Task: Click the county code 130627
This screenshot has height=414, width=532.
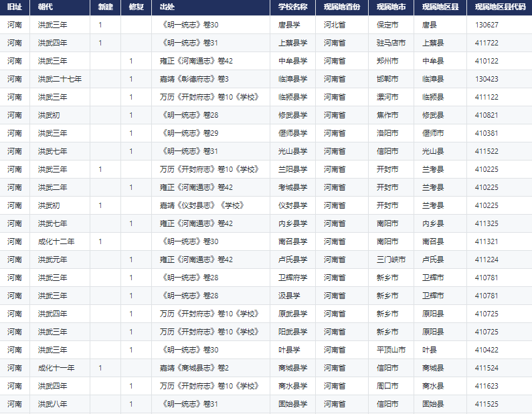Action: pos(486,25)
